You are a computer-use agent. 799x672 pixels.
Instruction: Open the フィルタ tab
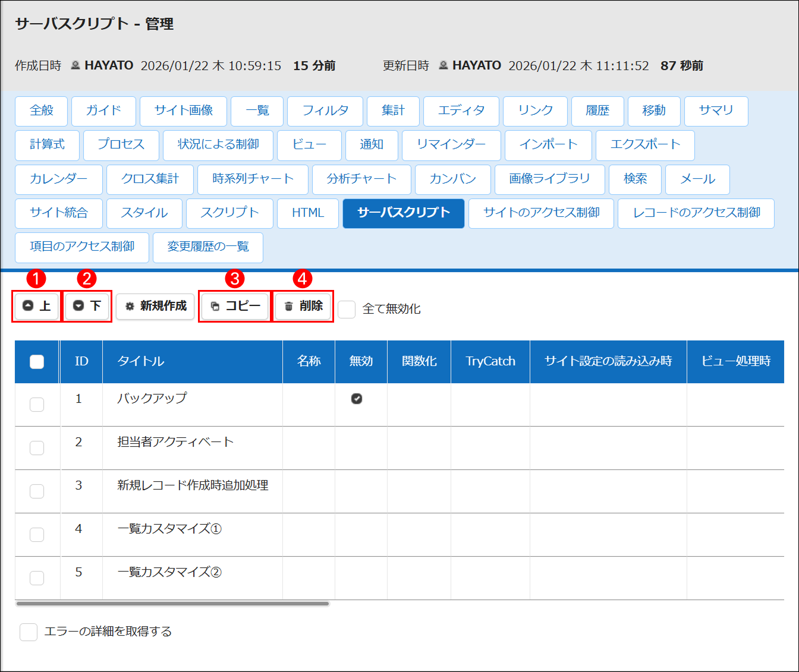coord(325,111)
